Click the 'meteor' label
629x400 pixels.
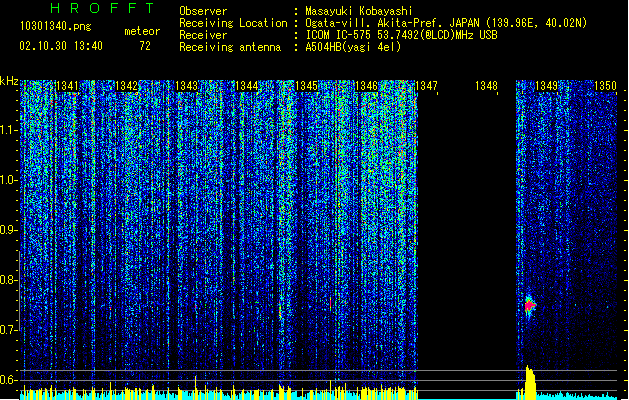point(142,31)
